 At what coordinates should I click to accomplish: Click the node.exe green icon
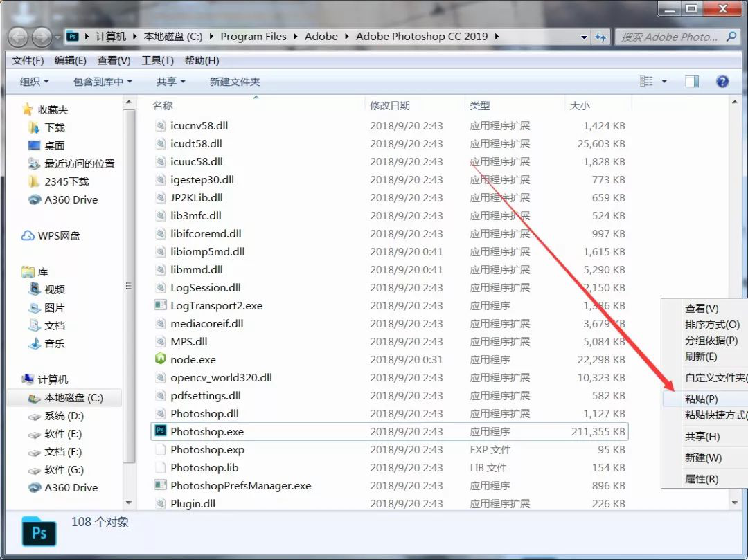(160, 359)
